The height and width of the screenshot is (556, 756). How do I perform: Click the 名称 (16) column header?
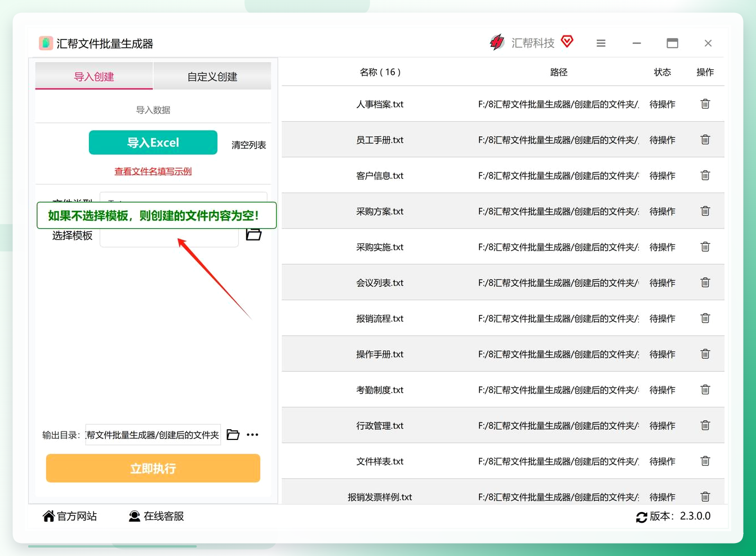(380, 72)
